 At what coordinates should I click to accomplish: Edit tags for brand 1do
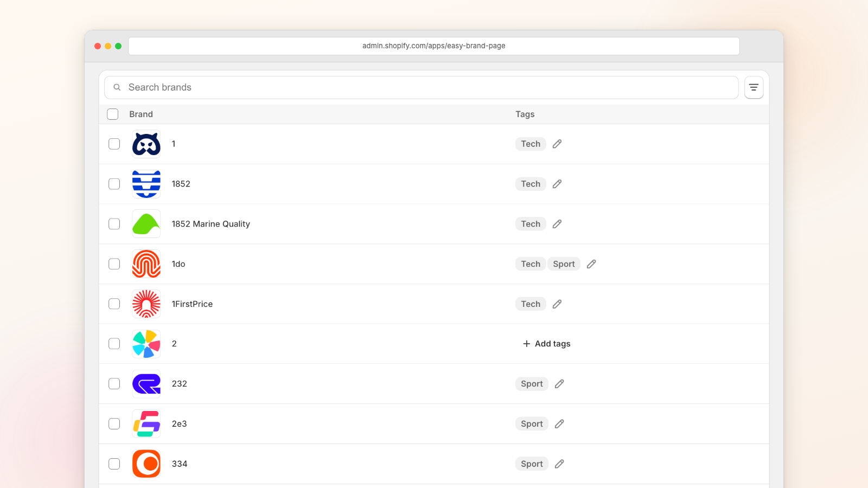(591, 264)
